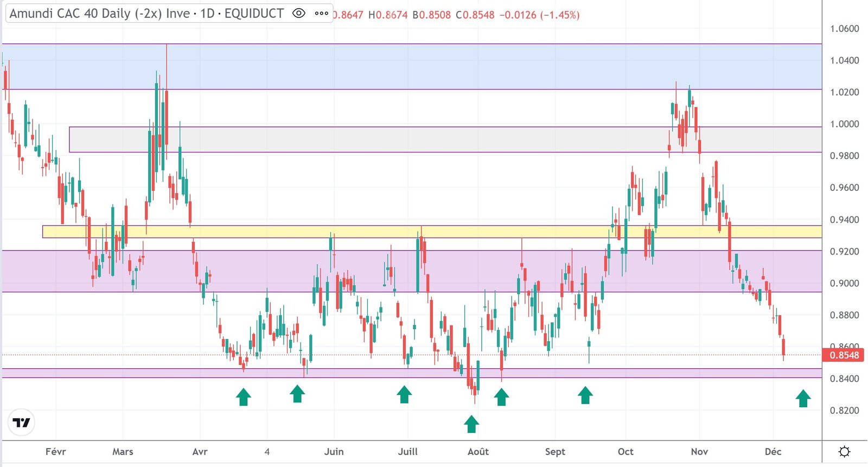Image resolution: width=868 pixels, height=467 pixels.
Task: Click the 0.9200 price axis label
Action: point(844,252)
